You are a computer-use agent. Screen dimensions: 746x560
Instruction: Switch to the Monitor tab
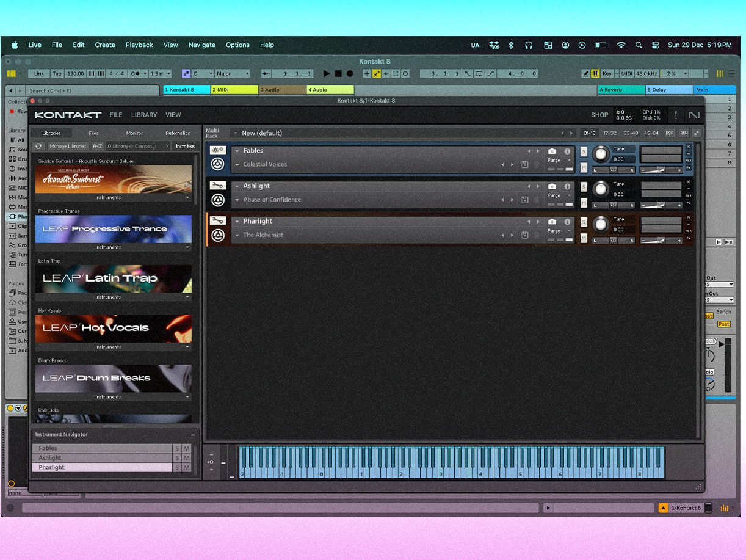click(134, 133)
